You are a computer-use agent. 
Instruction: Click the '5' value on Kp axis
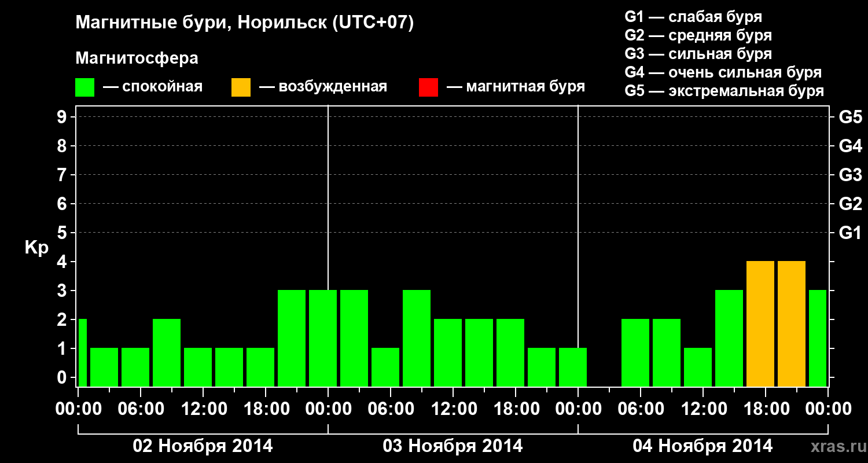pyautogui.click(x=63, y=233)
